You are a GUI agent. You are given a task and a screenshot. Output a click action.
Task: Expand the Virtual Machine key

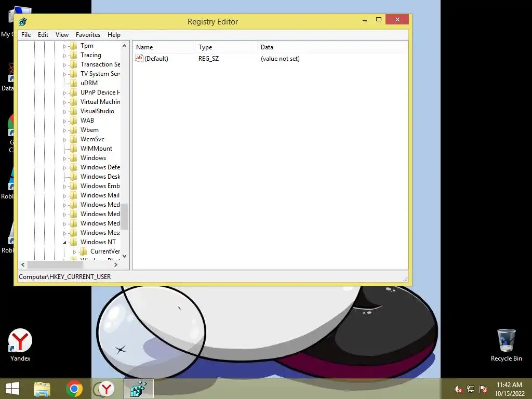coord(64,102)
